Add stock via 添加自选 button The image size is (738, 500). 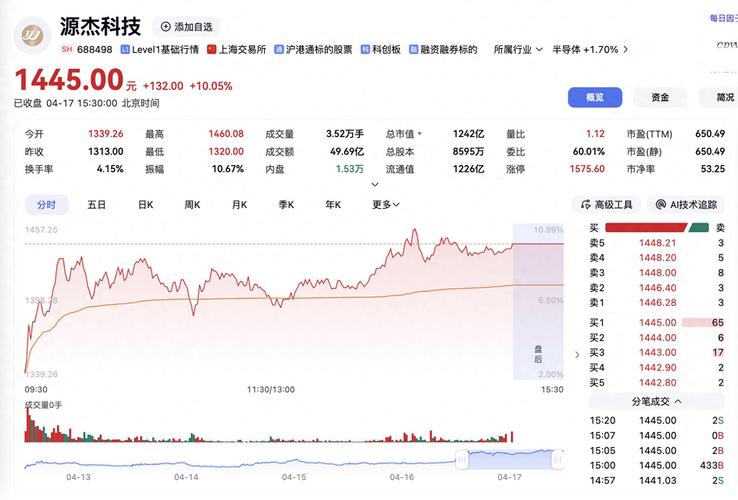[186, 27]
